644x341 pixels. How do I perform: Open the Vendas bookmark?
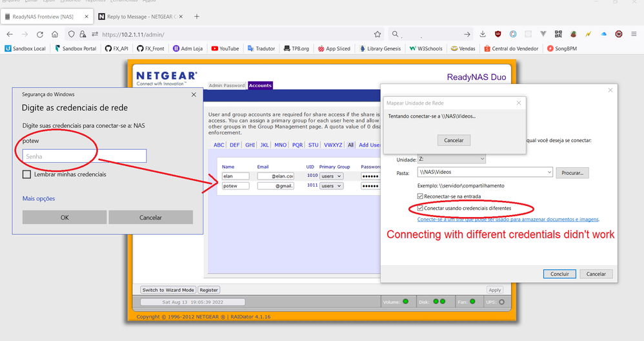[463, 48]
